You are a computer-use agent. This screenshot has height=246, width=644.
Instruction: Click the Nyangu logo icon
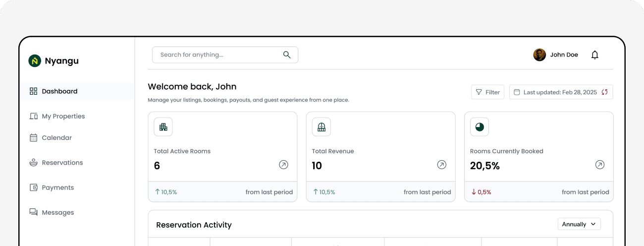click(x=35, y=61)
